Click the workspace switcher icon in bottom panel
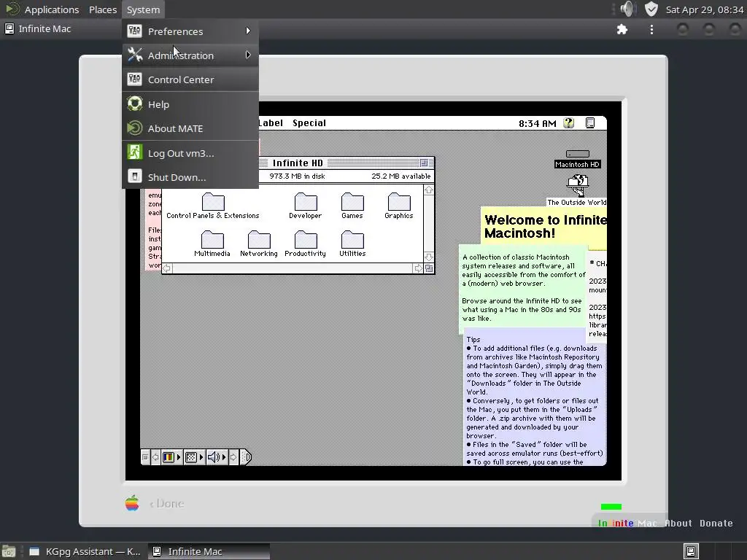The width and height of the screenshot is (747, 560). [x=691, y=551]
